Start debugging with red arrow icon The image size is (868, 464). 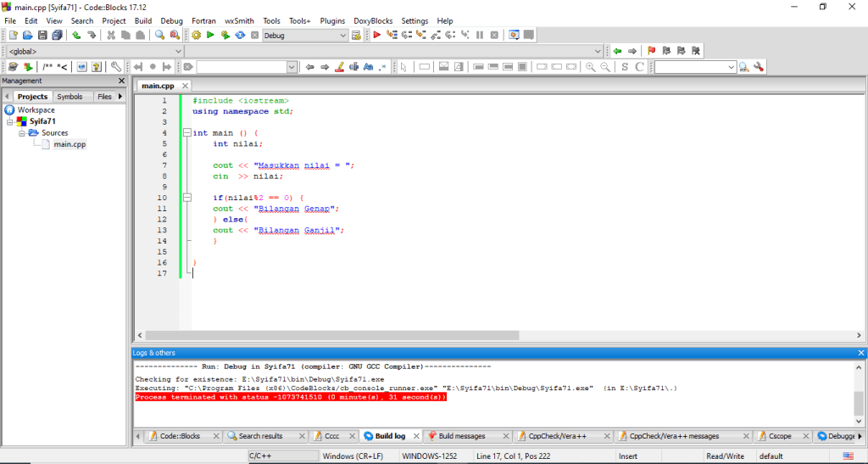pos(377,35)
